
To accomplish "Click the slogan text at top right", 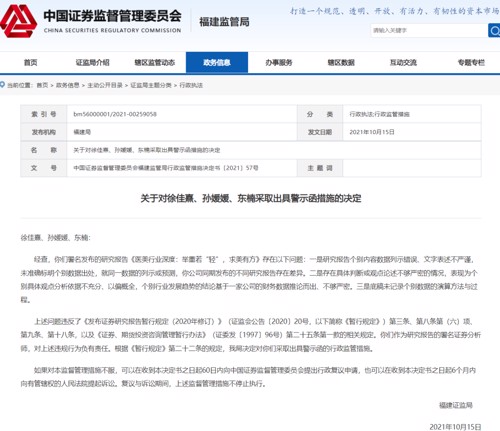I will (395, 11).
